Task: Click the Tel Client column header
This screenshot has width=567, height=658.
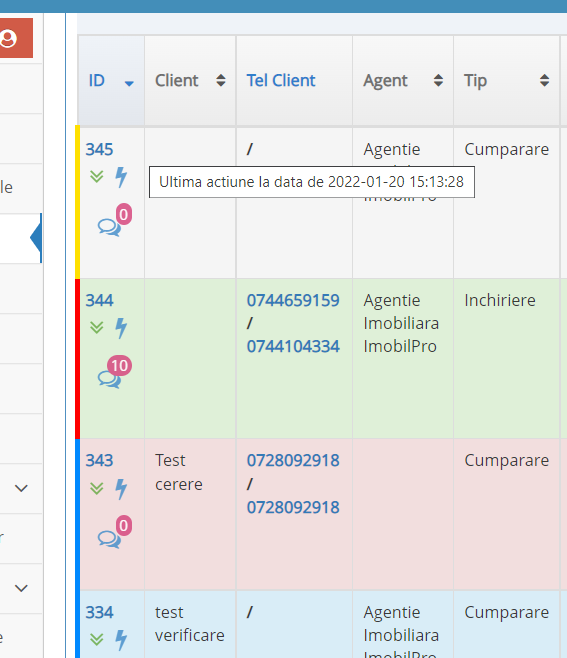Action: click(x=281, y=81)
